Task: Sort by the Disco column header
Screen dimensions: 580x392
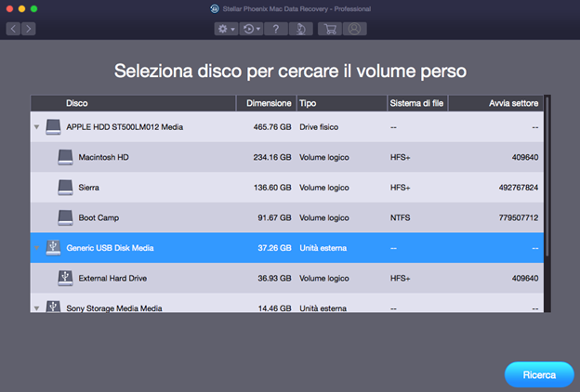Action: click(x=133, y=103)
